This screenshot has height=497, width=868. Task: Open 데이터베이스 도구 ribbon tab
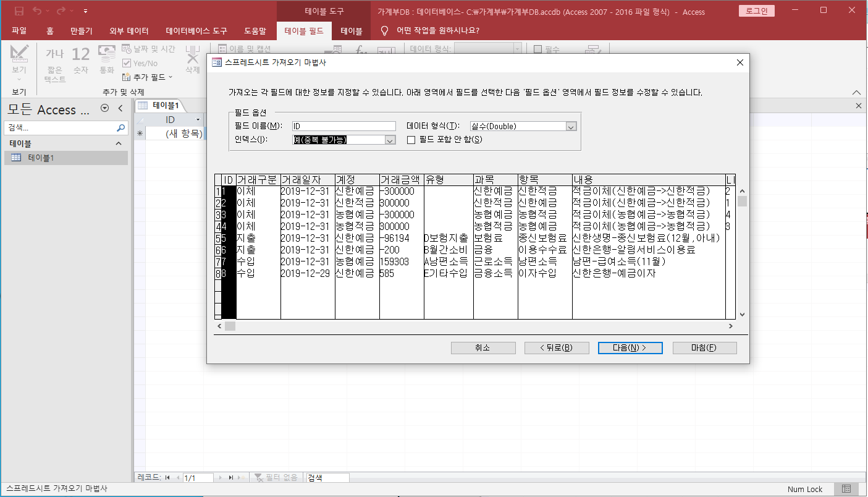pos(196,31)
